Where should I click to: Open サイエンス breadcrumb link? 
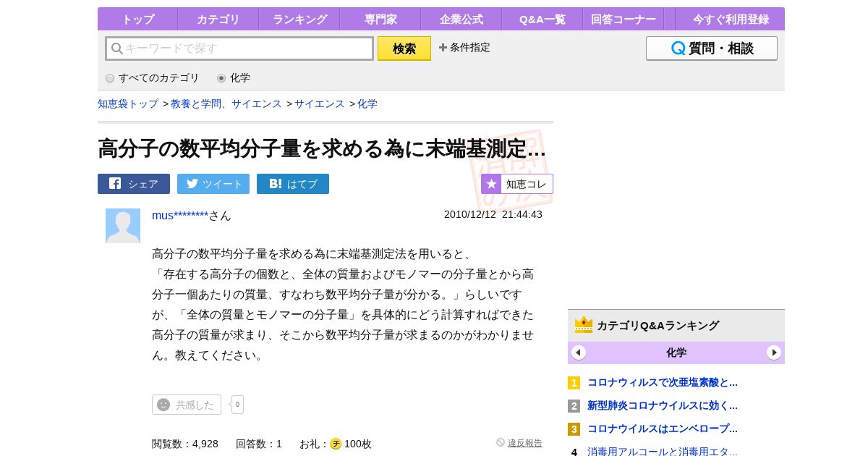pos(320,104)
